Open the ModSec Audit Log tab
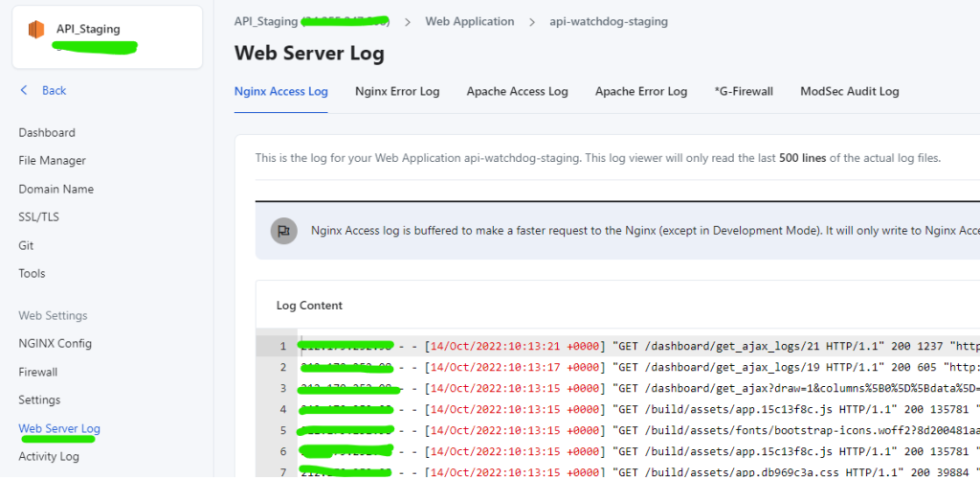This screenshot has height=478, width=980. click(x=849, y=92)
